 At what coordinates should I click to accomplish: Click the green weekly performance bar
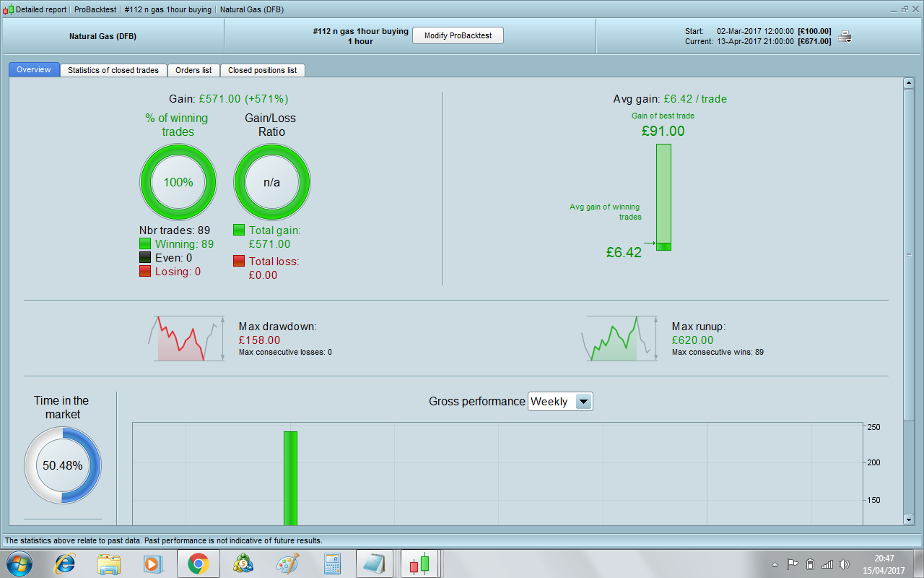[x=290, y=478]
